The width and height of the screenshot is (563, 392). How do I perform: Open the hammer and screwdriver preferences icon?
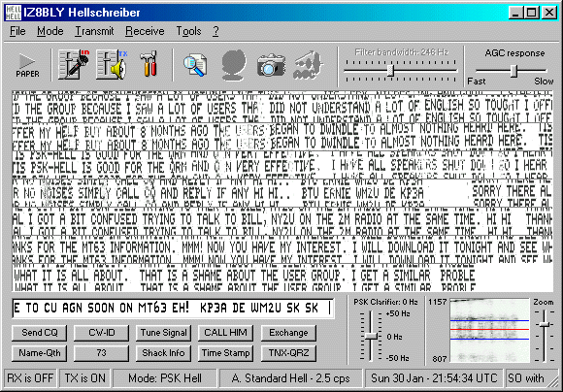point(149,64)
